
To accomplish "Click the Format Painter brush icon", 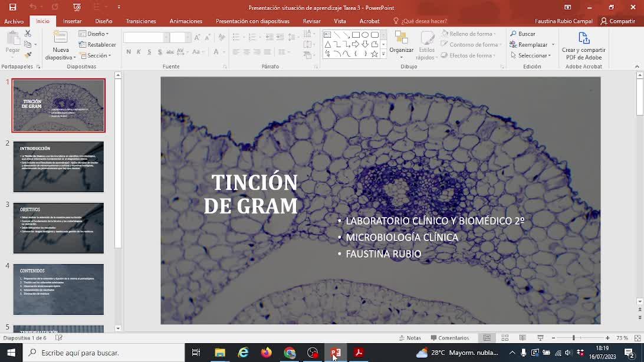I will [x=28, y=55].
